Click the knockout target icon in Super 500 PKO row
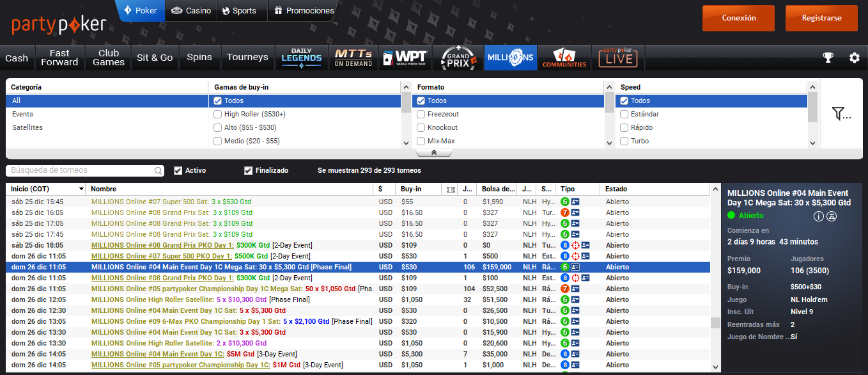This screenshot has height=375, width=868. [575, 256]
